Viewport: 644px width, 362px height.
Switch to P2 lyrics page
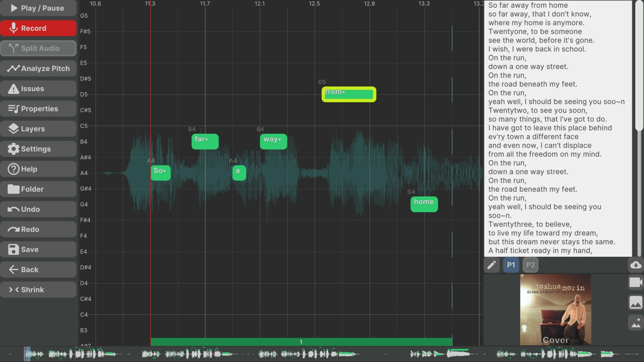tap(530, 265)
